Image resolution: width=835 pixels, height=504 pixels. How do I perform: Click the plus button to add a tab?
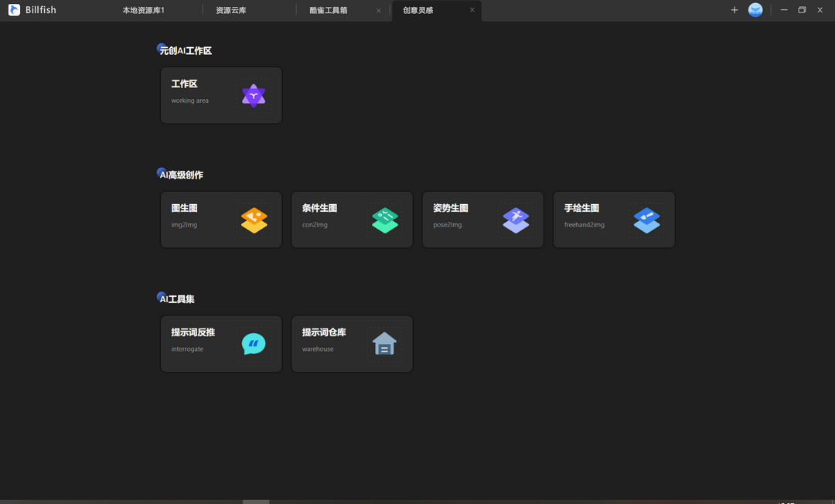click(734, 10)
